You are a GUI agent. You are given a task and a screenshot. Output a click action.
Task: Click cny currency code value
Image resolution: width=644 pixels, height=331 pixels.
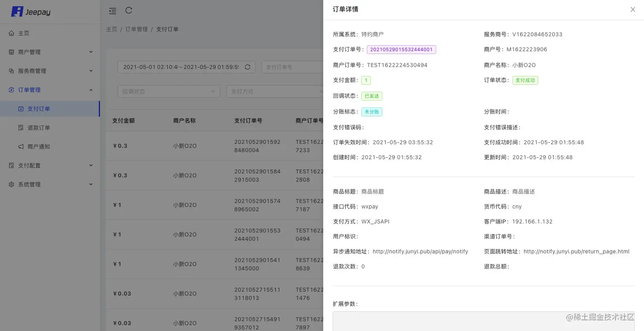tap(517, 207)
